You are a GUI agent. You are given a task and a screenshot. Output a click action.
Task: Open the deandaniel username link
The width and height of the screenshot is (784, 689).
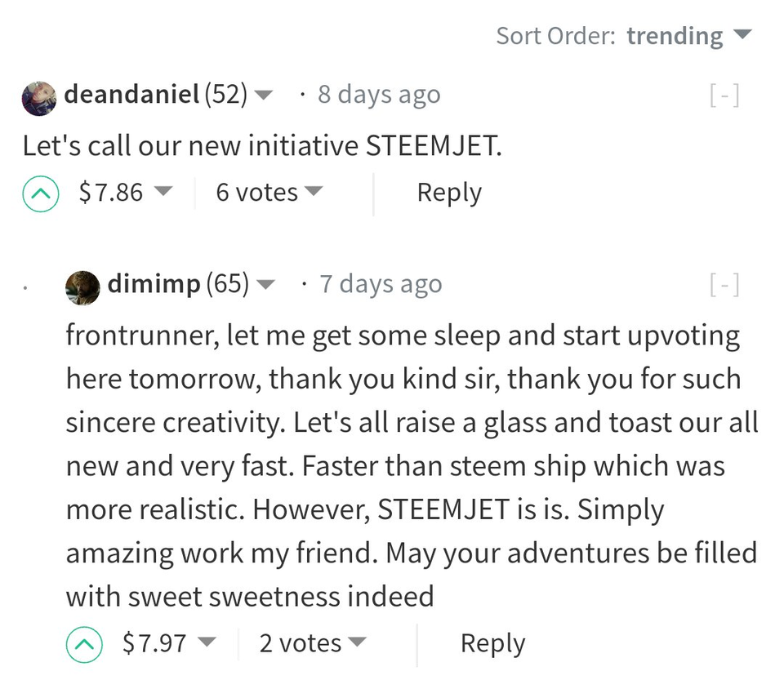(132, 94)
